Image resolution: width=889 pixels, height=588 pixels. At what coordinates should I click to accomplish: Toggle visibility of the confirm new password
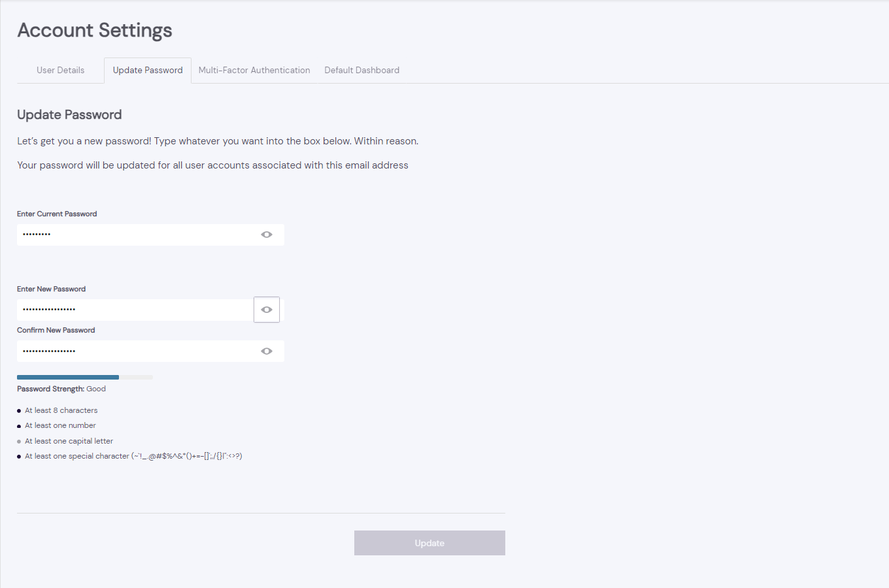[267, 351]
